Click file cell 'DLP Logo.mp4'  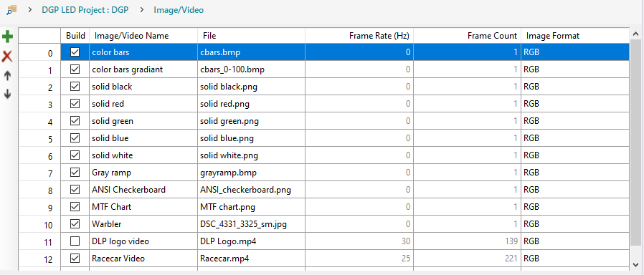coord(251,242)
